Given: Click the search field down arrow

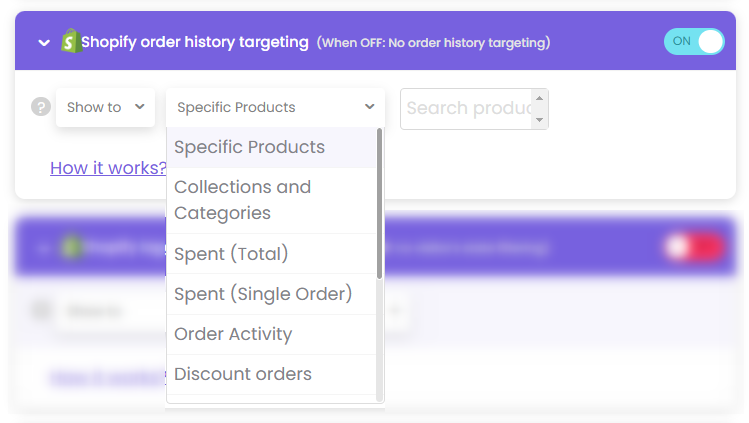Looking at the screenshot, I should 539,119.
